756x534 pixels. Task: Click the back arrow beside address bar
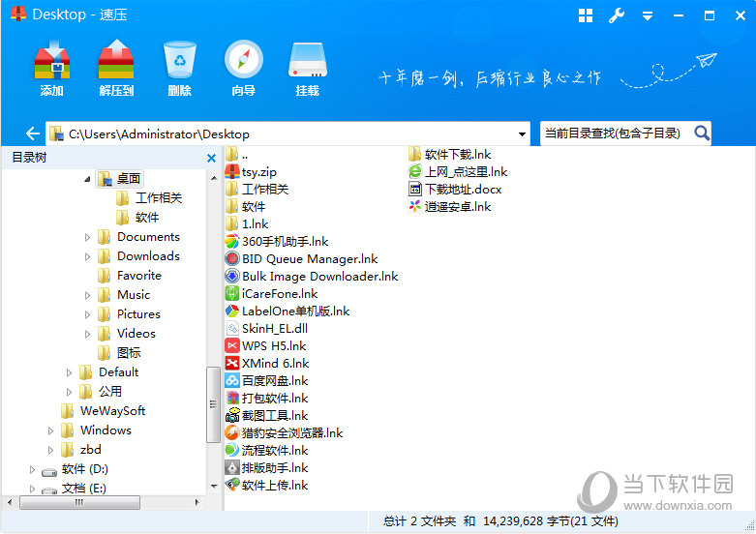(x=33, y=133)
